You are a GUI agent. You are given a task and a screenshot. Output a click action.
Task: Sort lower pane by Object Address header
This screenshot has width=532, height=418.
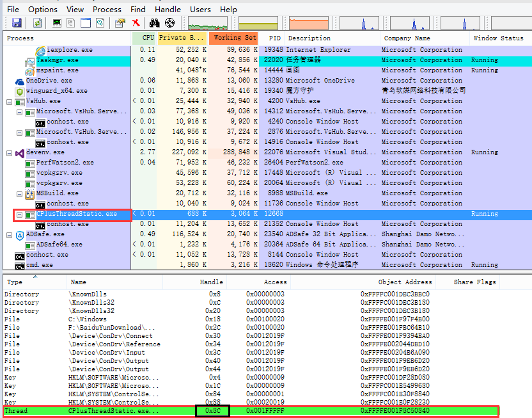[363, 282]
